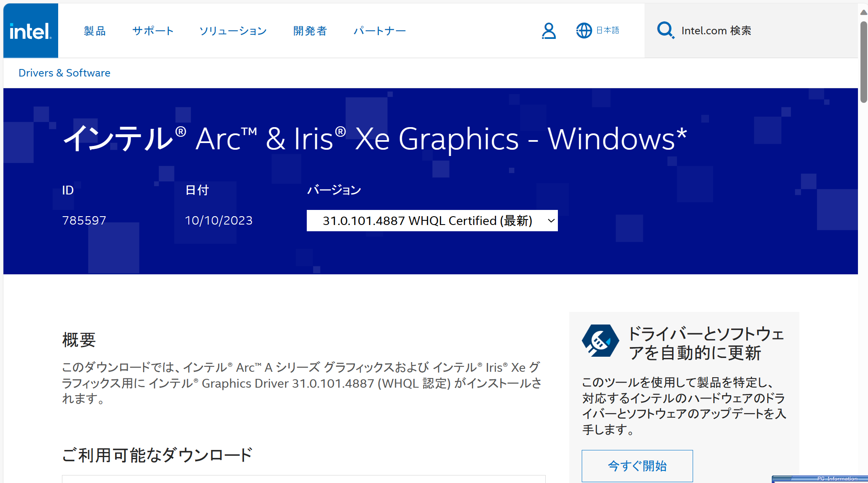Image resolution: width=868 pixels, height=483 pixels.
Task: Click the search magnifier icon
Action: click(x=665, y=30)
